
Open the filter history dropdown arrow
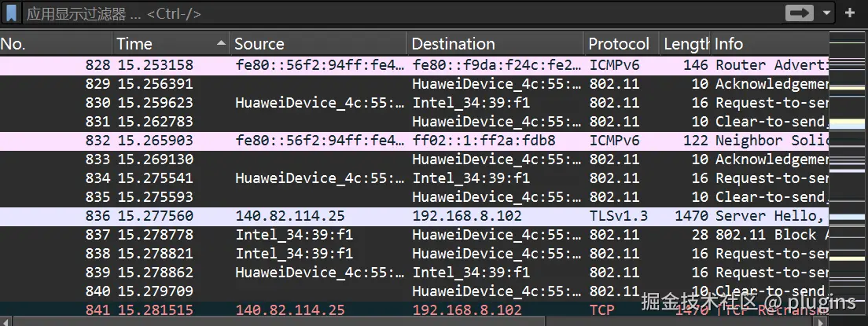(826, 13)
